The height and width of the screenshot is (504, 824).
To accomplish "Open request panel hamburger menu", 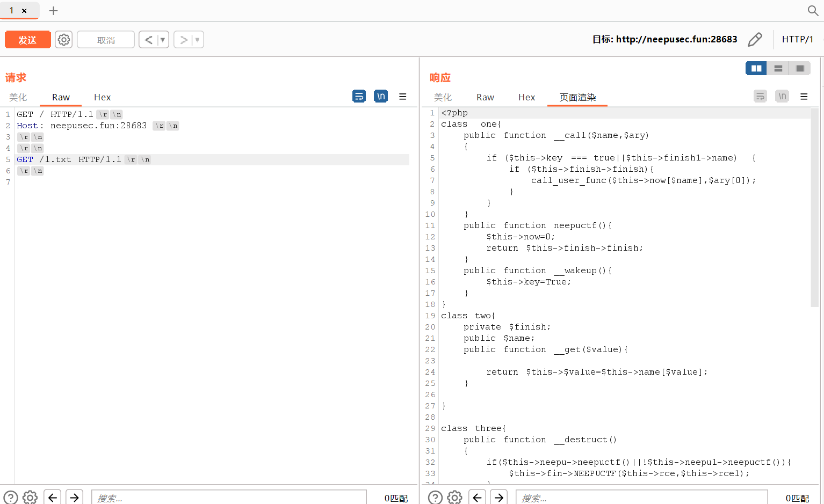I will pyautogui.click(x=403, y=97).
